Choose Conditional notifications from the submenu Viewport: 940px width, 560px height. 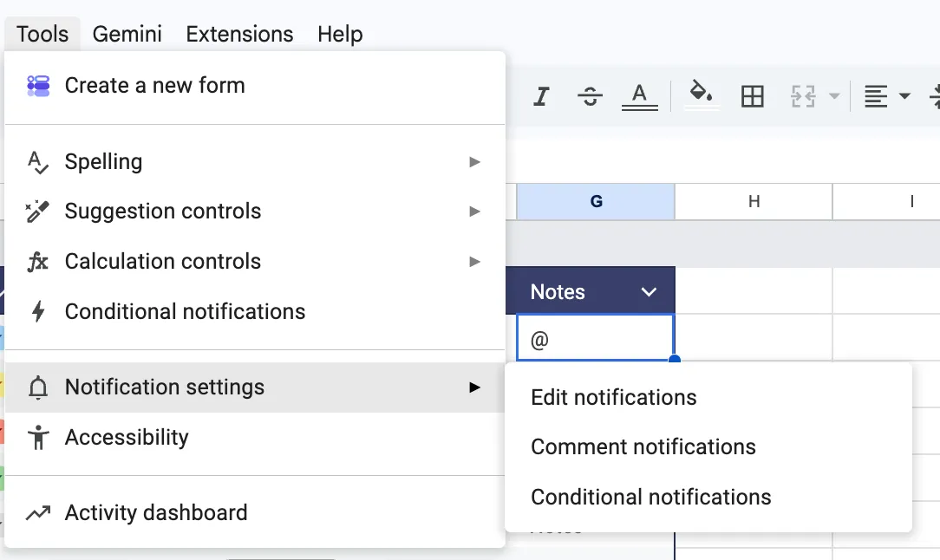click(x=708, y=497)
